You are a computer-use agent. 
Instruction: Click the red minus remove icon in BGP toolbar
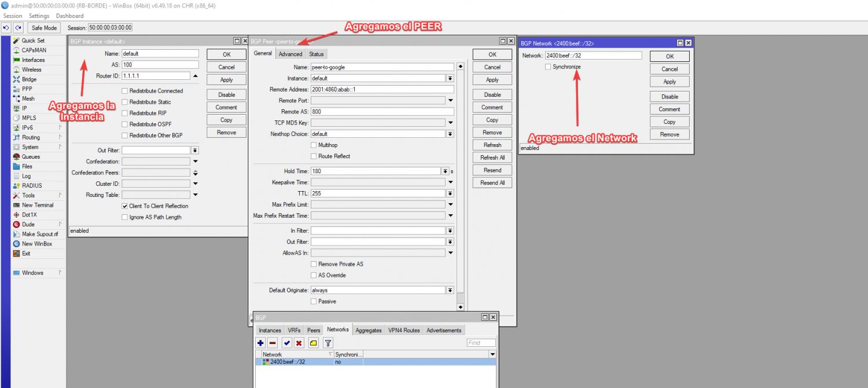click(273, 343)
